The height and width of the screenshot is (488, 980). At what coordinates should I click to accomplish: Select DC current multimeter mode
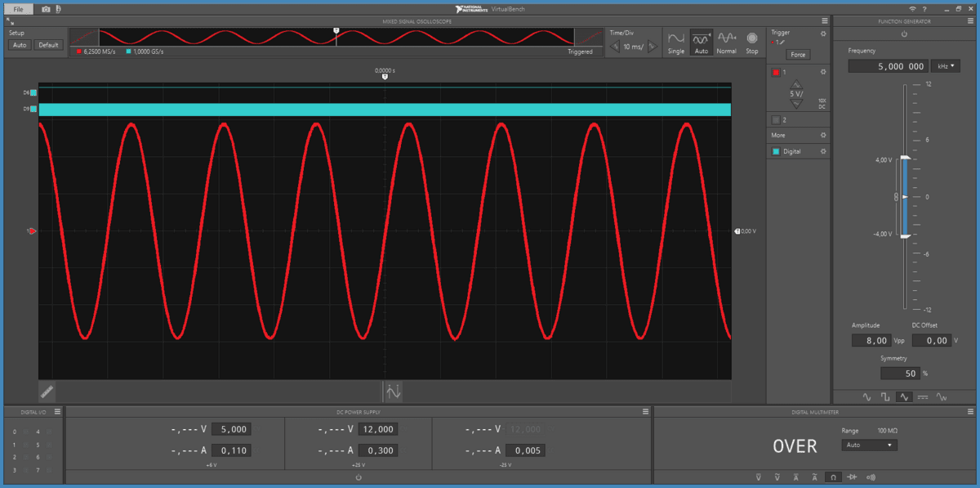795,477
